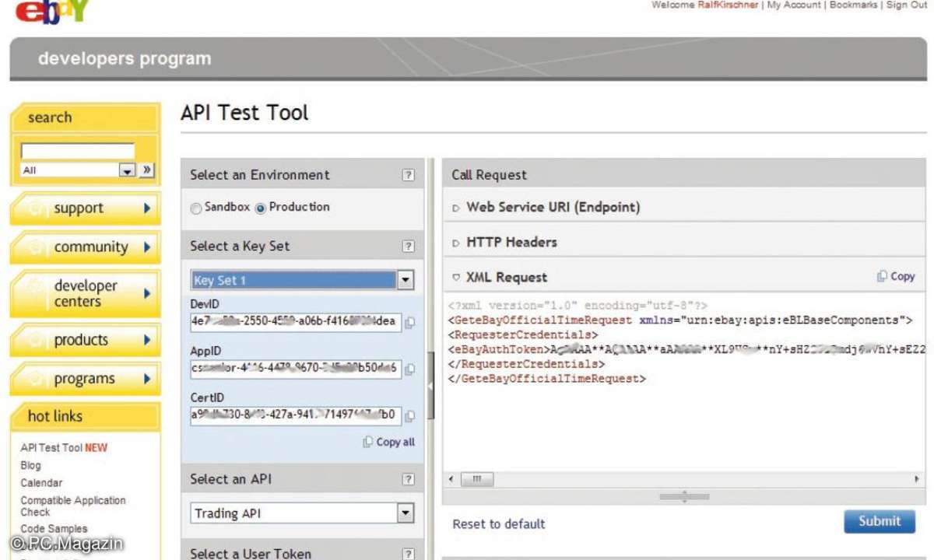Open the Calendar hot link
This screenshot has height=560, width=934.
coord(41,483)
